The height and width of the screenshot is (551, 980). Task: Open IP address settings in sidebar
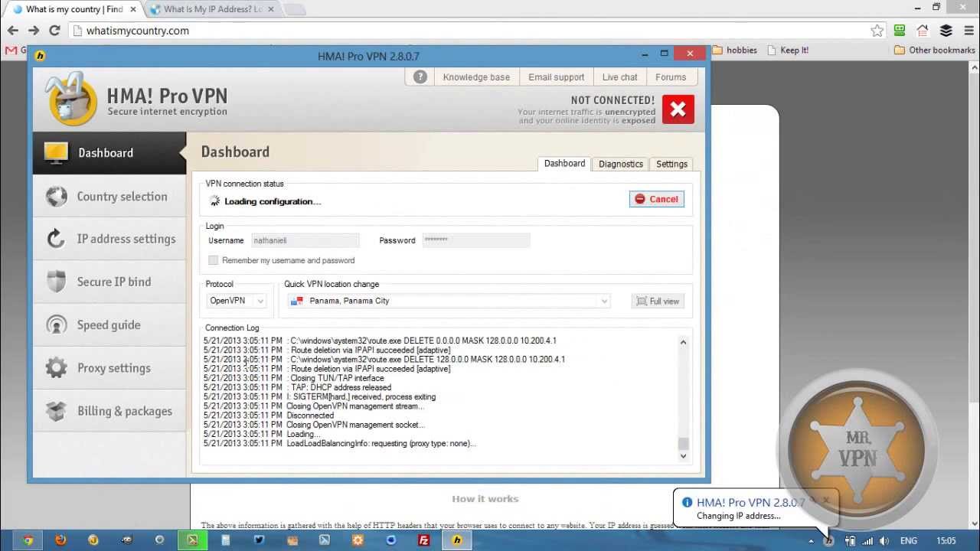pyautogui.click(x=109, y=239)
